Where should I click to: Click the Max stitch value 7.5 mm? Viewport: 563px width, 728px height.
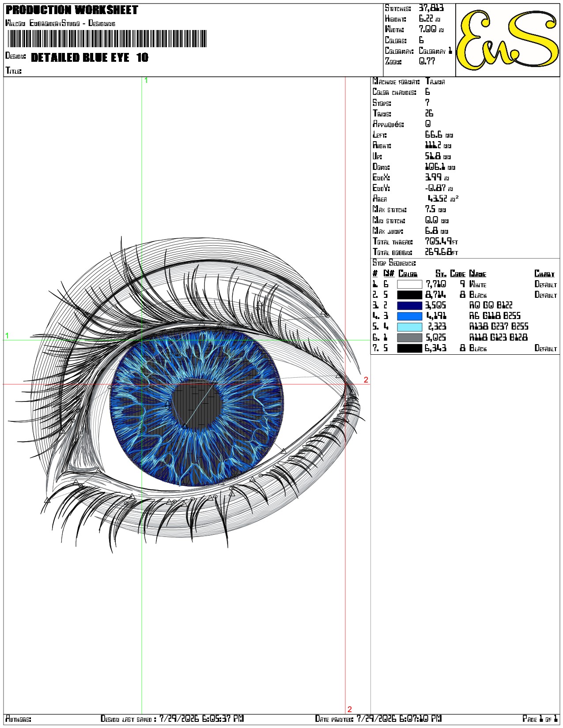(435, 210)
